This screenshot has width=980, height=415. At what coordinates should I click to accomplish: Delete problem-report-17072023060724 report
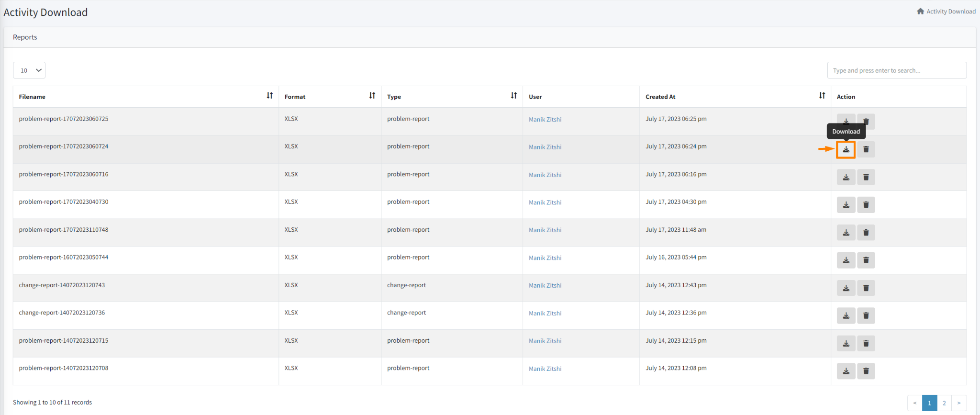point(866,149)
